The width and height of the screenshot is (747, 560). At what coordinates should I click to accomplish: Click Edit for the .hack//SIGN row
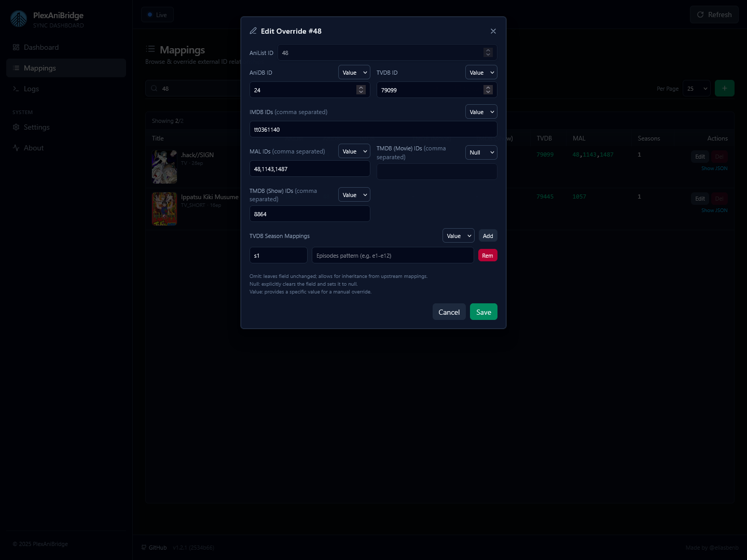coord(700,157)
